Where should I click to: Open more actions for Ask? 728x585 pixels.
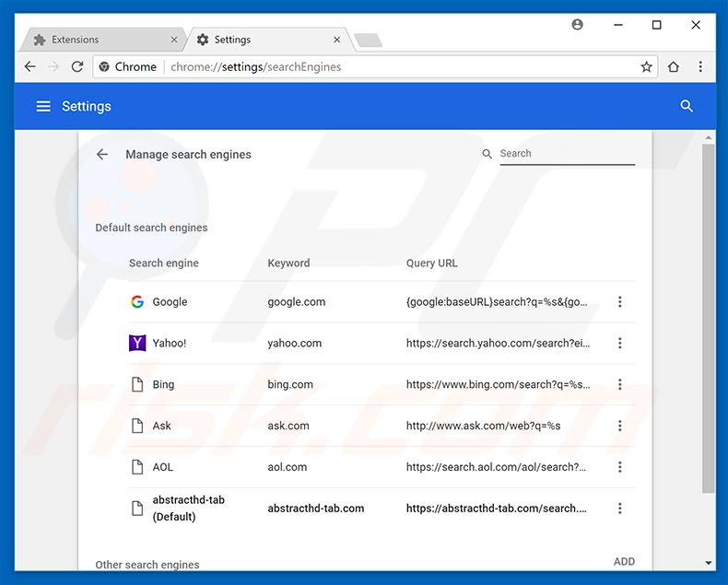tap(619, 426)
